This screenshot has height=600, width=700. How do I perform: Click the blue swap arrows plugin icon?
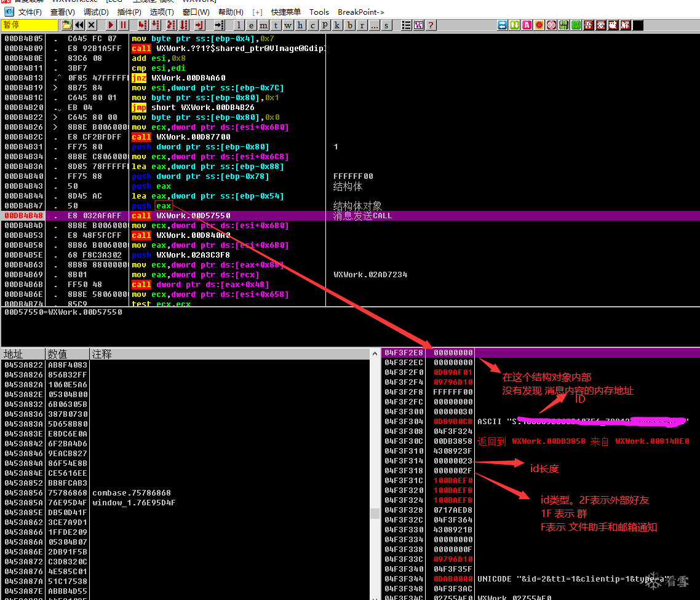coord(502,25)
